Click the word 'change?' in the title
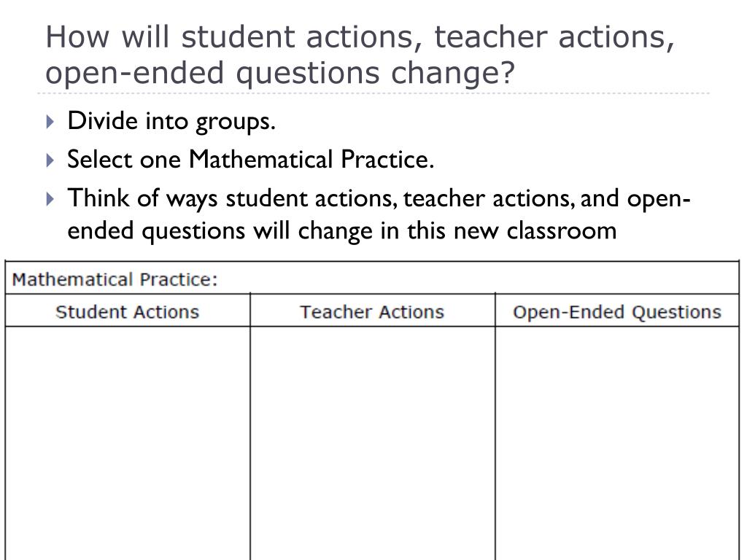Viewport: 747px width, 560px height. [453, 72]
